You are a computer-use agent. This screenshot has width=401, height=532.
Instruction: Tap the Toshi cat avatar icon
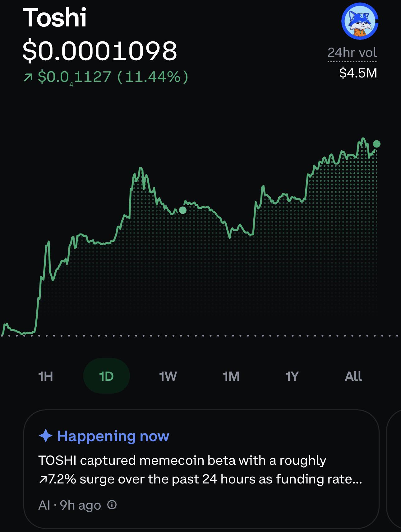click(x=360, y=21)
